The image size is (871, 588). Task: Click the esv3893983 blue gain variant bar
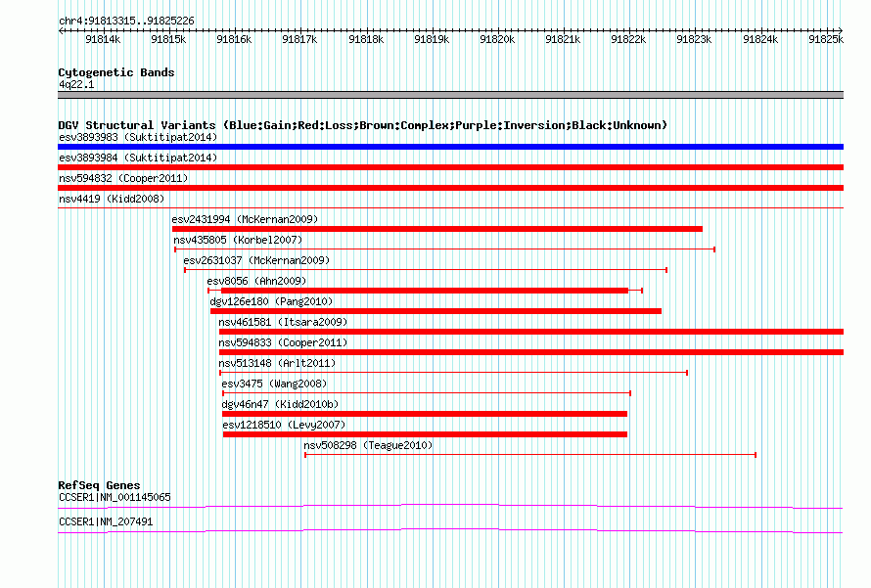(x=450, y=147)
